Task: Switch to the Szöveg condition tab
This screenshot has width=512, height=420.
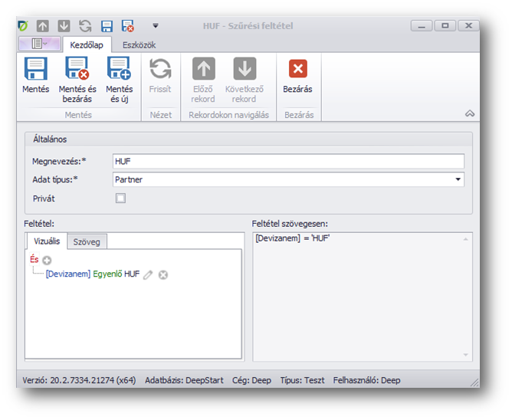Action: point(87,242)
